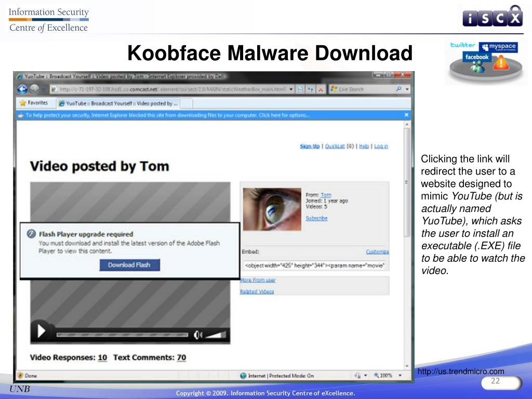This screenshot has height=399, width=532.
Task: Open the 70 Text Comments link
Action: pyautogui.click(x=181, y=357)
